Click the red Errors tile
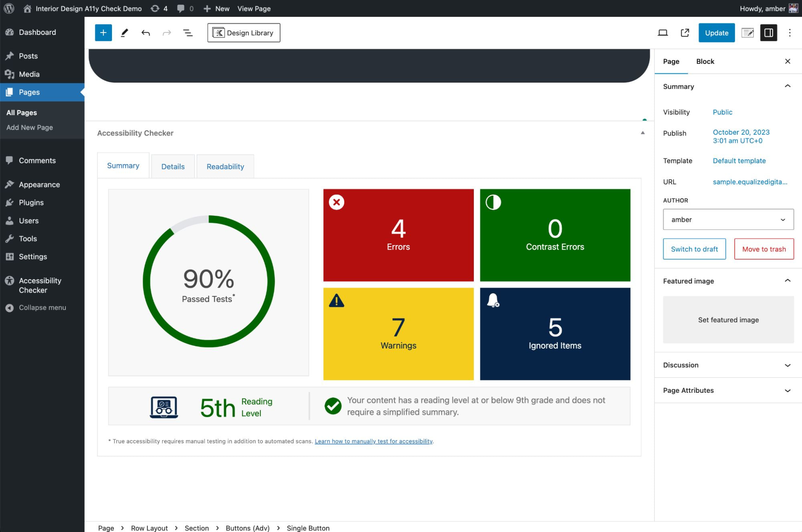The image size is (802, 532). (x=398, y=235)
